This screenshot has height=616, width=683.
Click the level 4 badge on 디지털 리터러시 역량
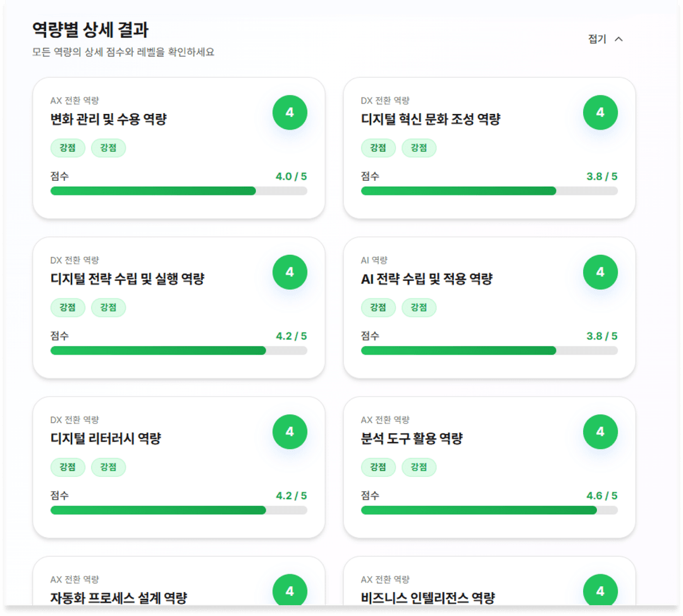pos(290,432)
